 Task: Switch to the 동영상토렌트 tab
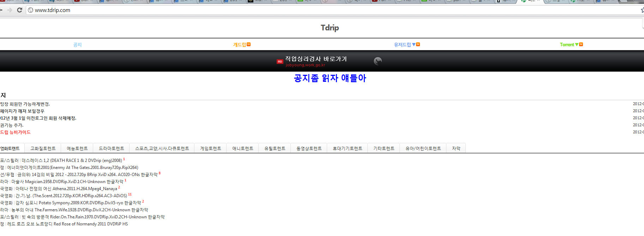309,149
